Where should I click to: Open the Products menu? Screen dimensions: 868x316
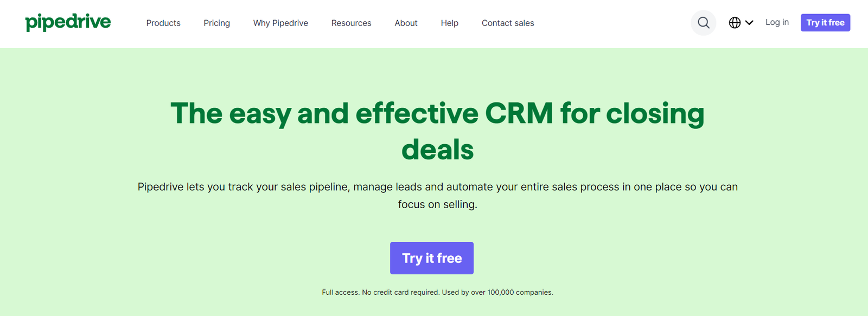[x=163, y=23]
